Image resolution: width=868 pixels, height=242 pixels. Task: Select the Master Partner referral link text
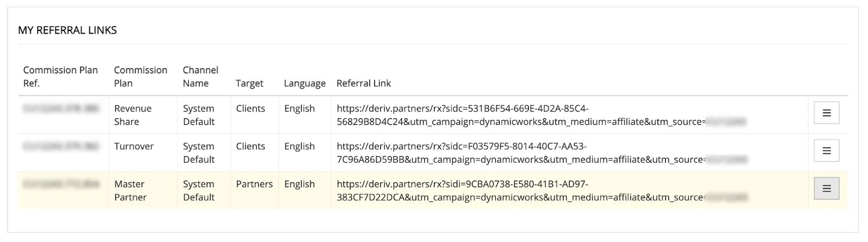click(541, 190)
